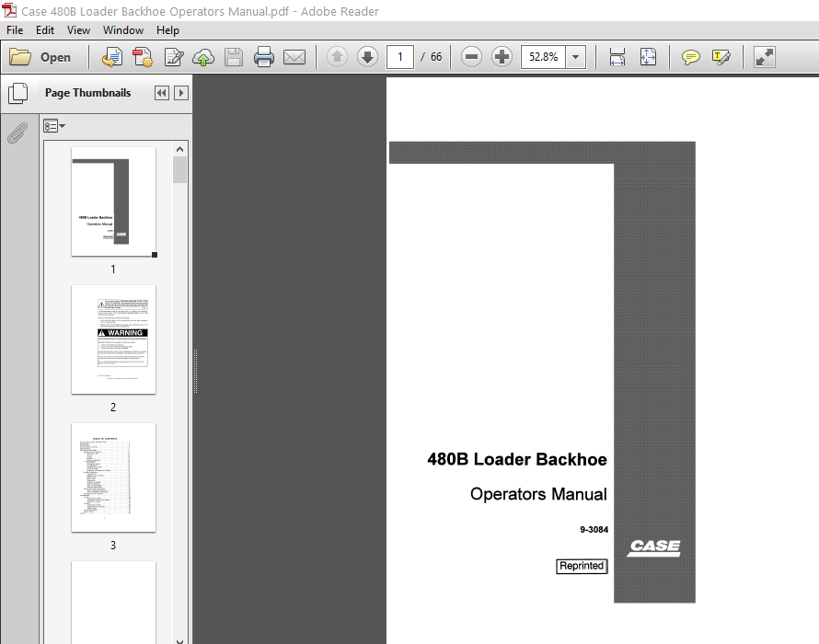Screen dimensions: 819x644
Task: Go to previous page with up arrow
Action: coord(337,56)
